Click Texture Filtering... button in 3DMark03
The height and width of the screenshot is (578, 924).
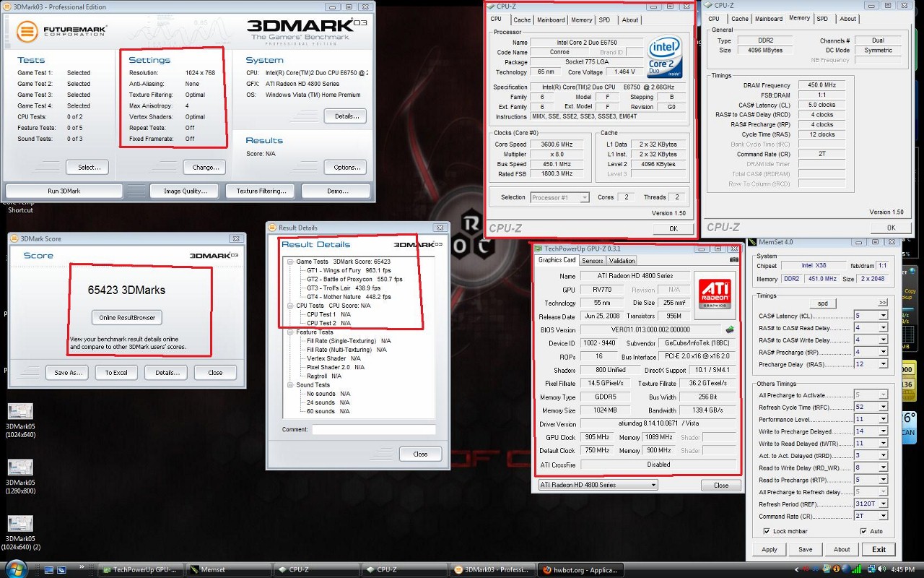click(261, 191)
